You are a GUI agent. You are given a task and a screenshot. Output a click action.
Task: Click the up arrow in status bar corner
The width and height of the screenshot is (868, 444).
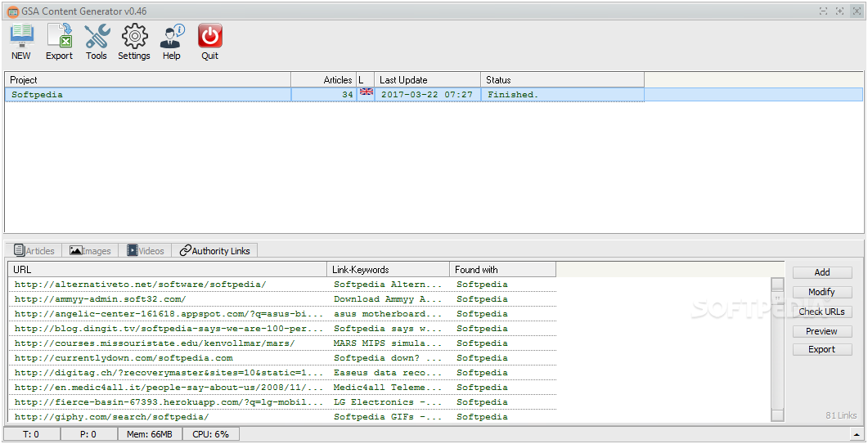pyautogui.click(x=857, y=434)
